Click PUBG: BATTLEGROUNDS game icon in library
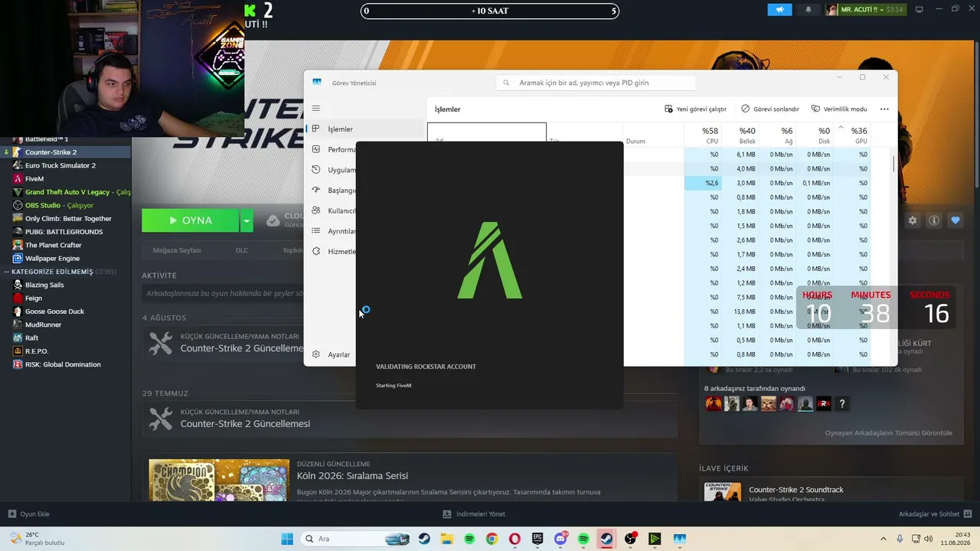This screenshot has width=980, height=551. pyautogui.click(x=18, y=232)
